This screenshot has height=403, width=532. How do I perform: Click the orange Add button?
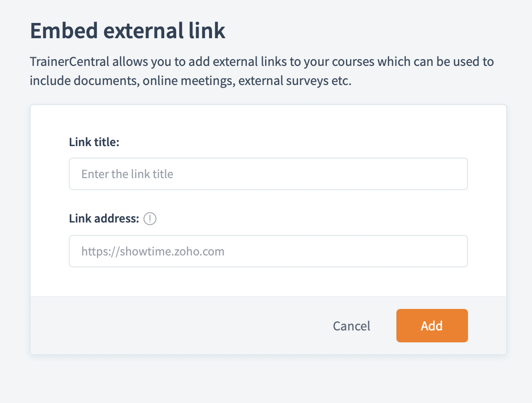point(432,326)
